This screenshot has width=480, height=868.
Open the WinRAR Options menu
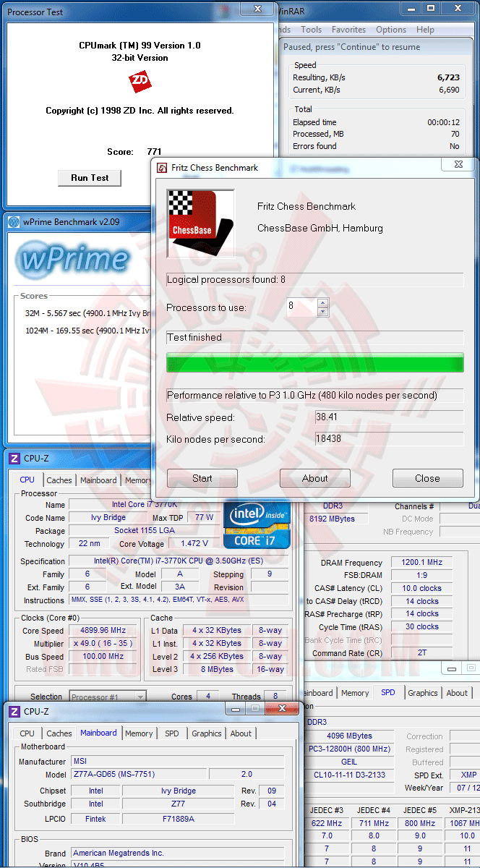[391, 30]
